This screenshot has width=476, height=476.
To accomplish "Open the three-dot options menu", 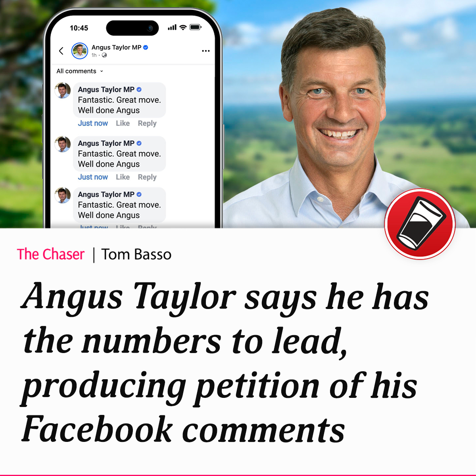I will click(205, 51).
